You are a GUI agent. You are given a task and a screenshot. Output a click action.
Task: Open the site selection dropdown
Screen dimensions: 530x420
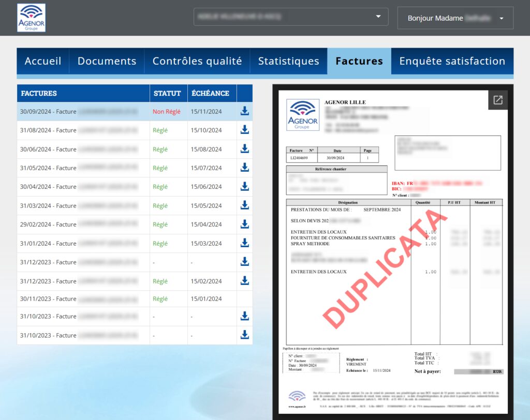[291, 17]
